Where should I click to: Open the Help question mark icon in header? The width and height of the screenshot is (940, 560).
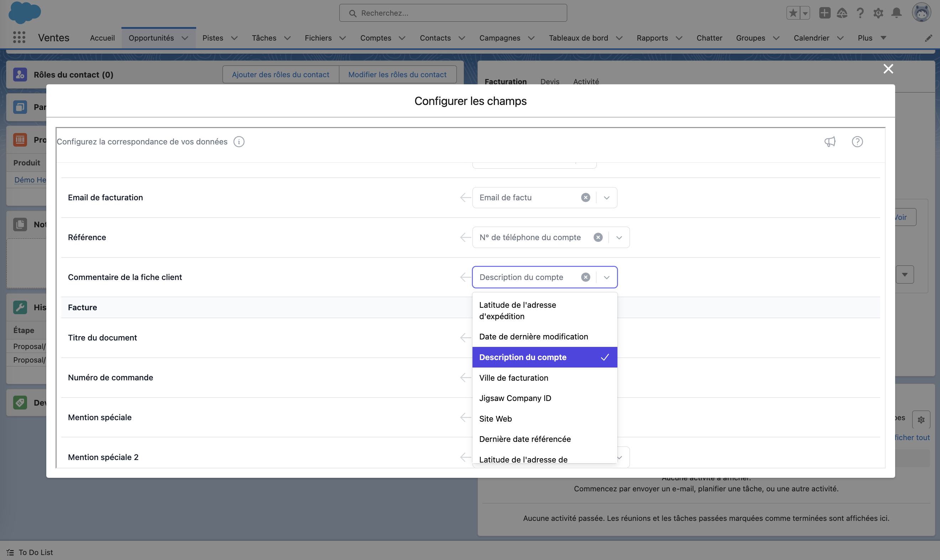coord(860,13)
